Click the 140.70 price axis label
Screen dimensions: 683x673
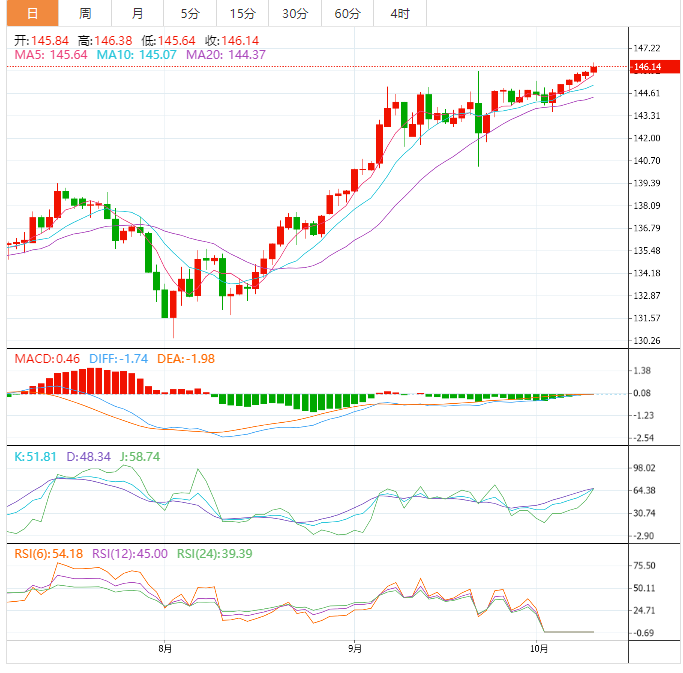pyautogui.click(x=647, y=161)
